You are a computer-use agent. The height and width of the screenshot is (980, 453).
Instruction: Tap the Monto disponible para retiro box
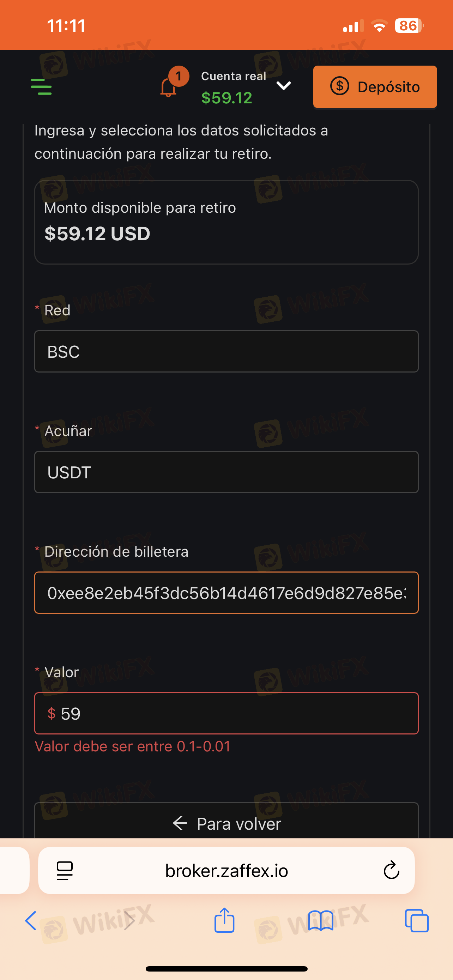(x=226, y=222)
